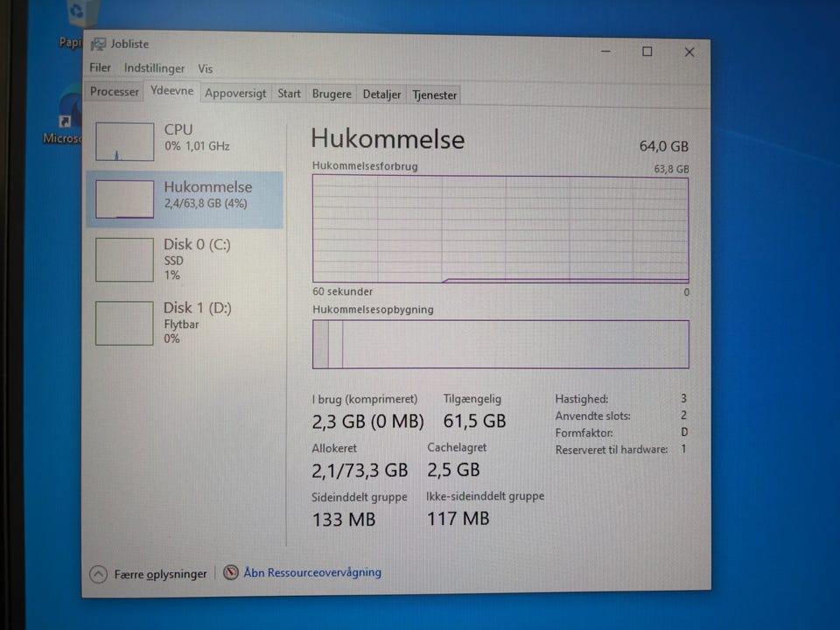
Task: Click the Hastighed label
Action: [581, 399]
